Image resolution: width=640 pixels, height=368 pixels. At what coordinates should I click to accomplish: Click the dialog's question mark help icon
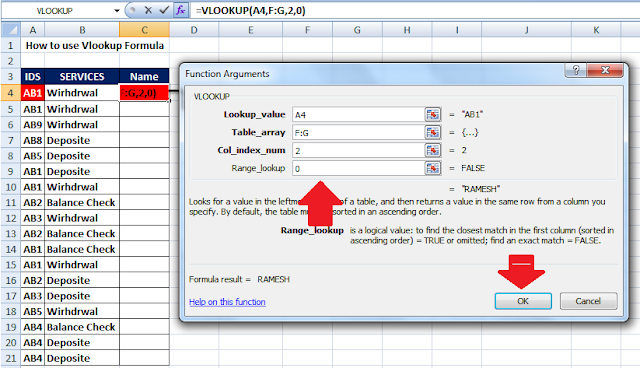click(576, 70)
